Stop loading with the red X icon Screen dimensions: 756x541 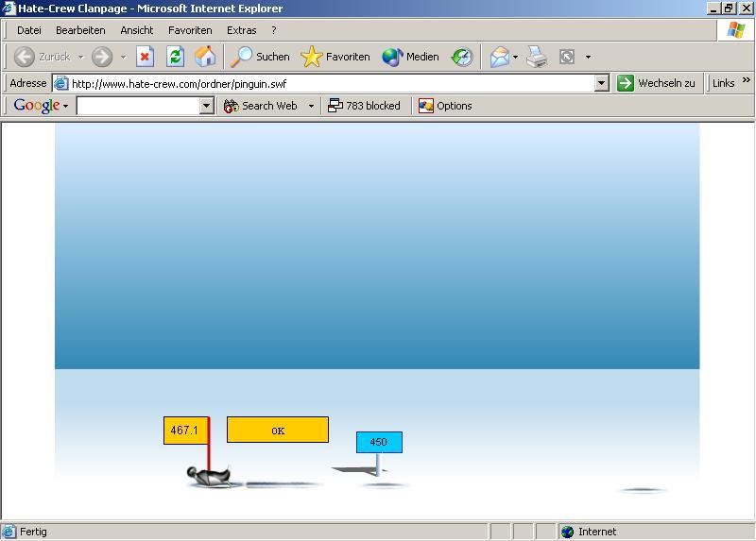145,57
